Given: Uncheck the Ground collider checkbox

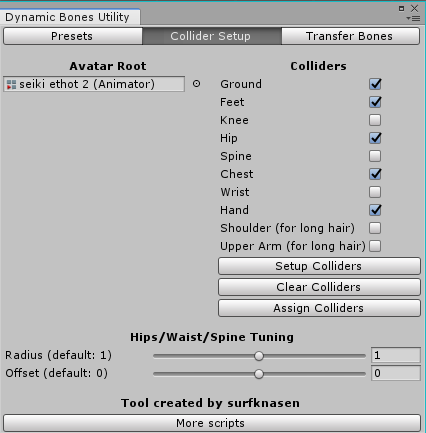Looking at the screenshot, I should (375, 84).
